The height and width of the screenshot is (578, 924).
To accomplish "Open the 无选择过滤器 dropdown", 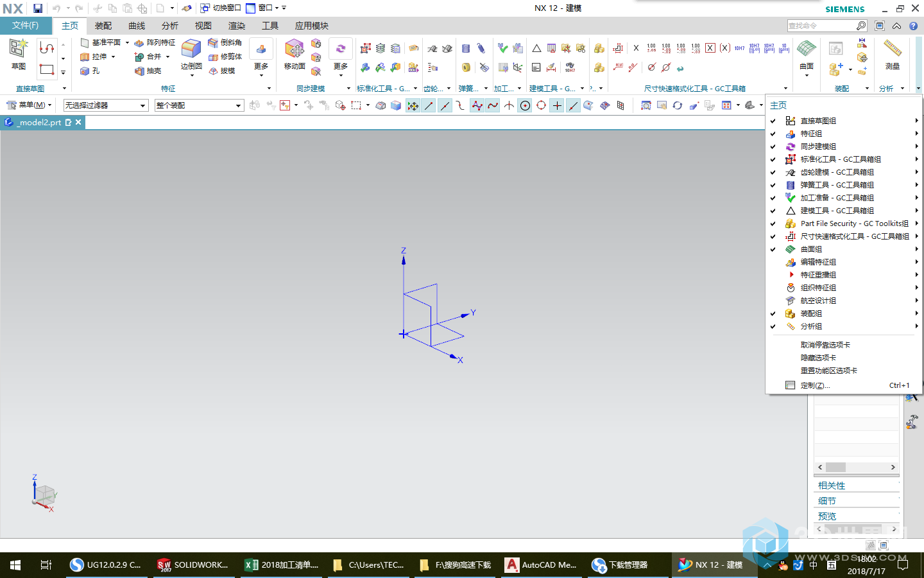I will pyautogui.click(x=106, y=105).
